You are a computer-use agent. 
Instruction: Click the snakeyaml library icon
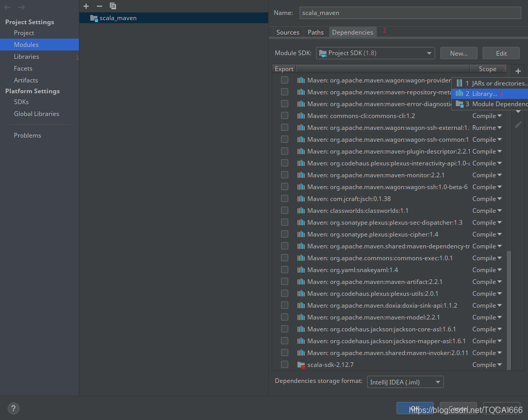click(301, 270)
